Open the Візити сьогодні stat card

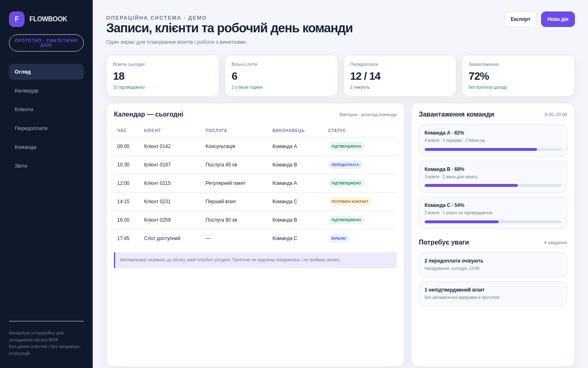click(163, 76)
